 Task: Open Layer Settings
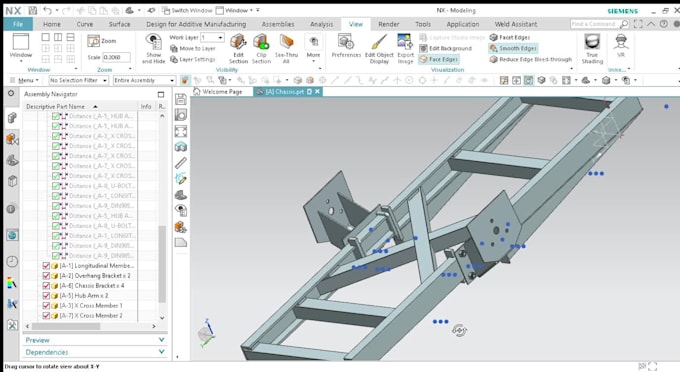pos(193,59)
